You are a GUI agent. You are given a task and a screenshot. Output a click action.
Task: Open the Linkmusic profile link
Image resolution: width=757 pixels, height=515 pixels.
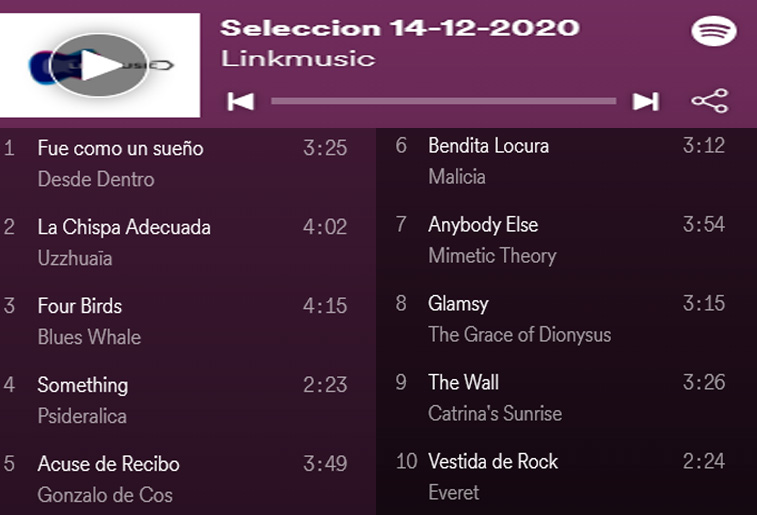pyautogui.click(x=298, y=58)
